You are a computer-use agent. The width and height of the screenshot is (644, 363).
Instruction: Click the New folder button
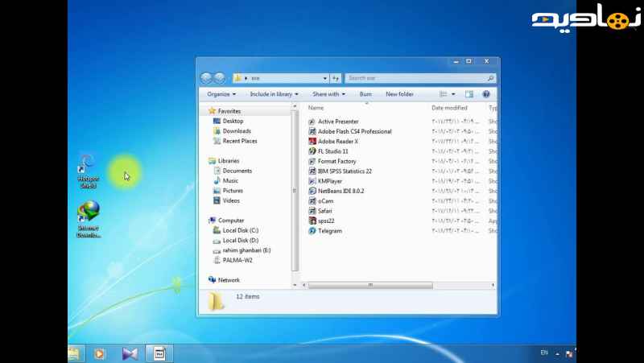(399, 94)
